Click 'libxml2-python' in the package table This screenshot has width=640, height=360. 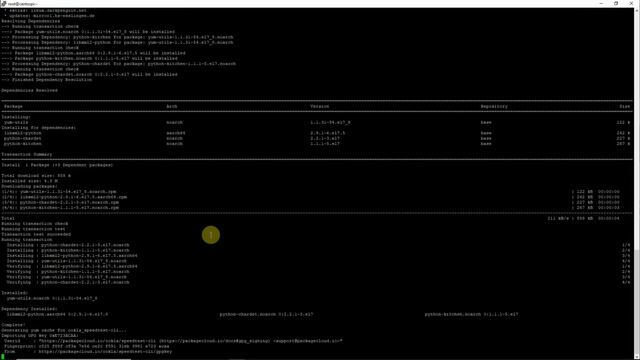[23, 133]
